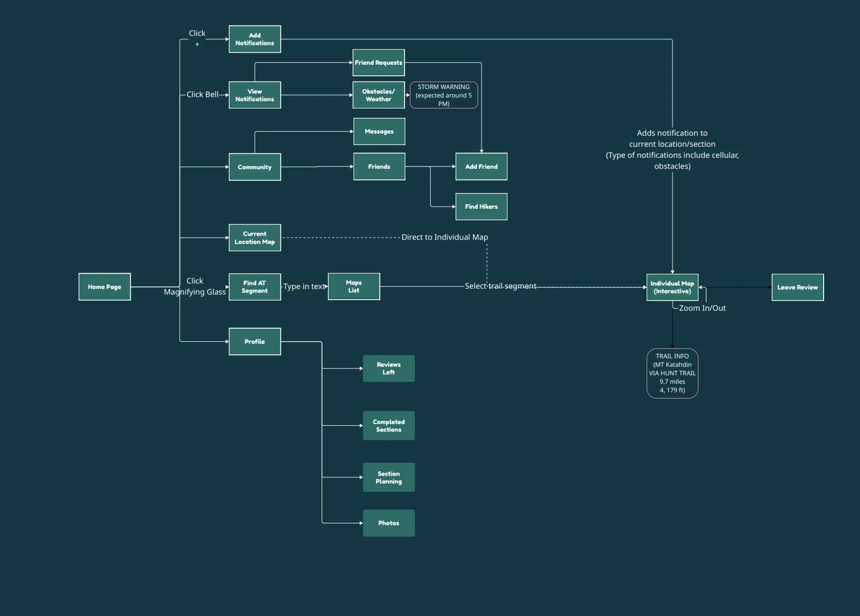
Task: Select the Find Hikers box
Action: (481, 206)
